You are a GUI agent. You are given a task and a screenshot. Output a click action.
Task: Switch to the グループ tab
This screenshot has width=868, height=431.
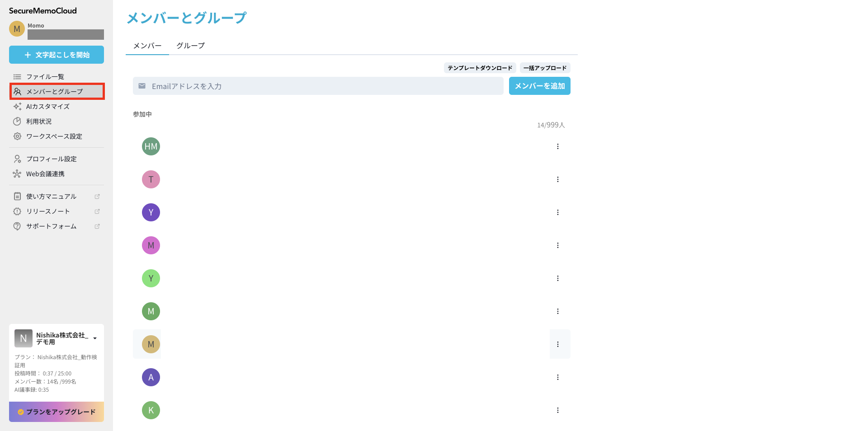(190, 46)
